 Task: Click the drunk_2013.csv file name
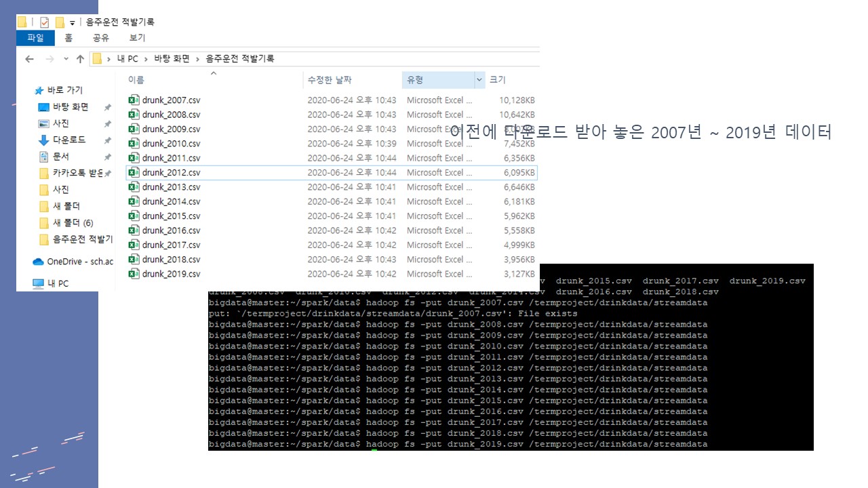171,187
